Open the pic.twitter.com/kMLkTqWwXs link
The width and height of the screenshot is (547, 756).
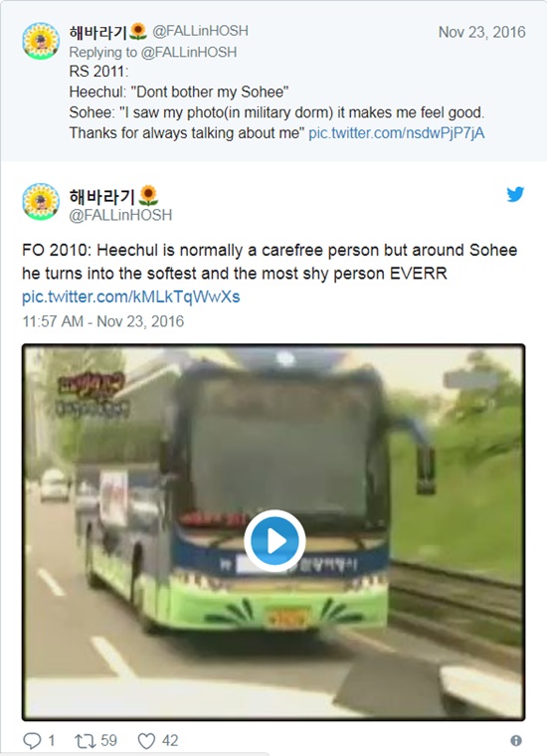click(130, 296)
